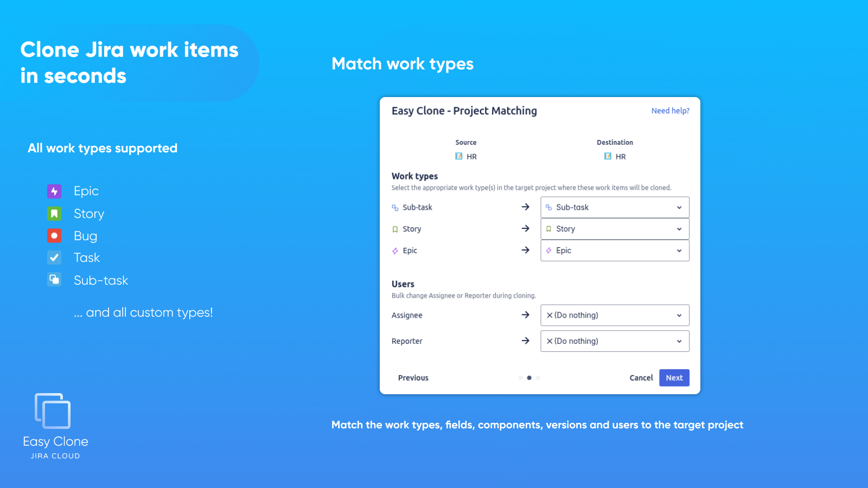Clear the Assignee selection with the X icon

(549, 315)
